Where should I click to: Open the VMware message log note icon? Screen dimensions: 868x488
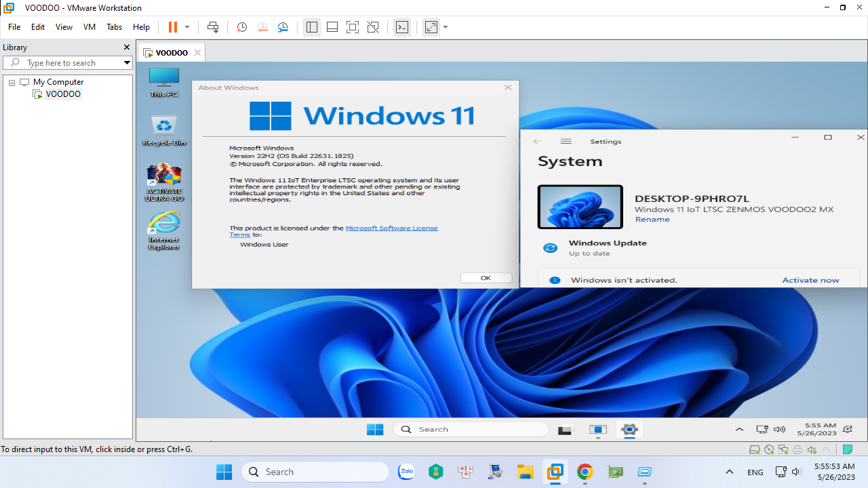pyautogui.click(x=847, y=449)
